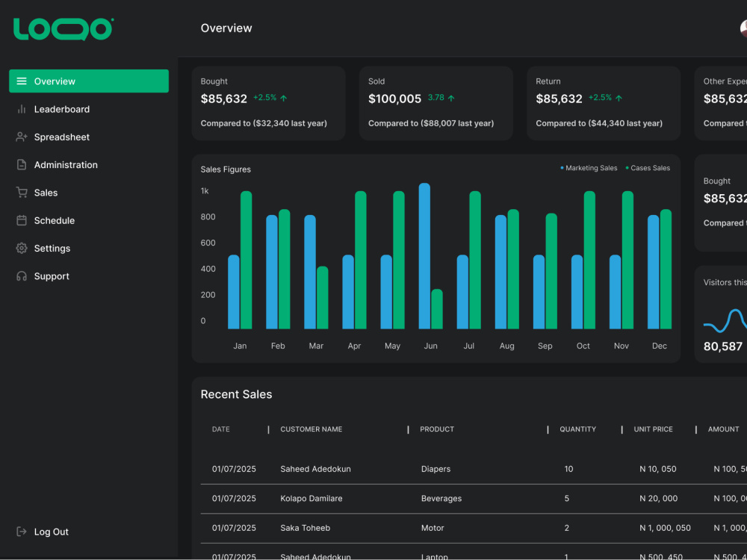The height and width of the screenshot is (560, 747).
Task: Click the Spreadsheet user-plus icon
Action: pyautogui.click(x=22, y=137)
